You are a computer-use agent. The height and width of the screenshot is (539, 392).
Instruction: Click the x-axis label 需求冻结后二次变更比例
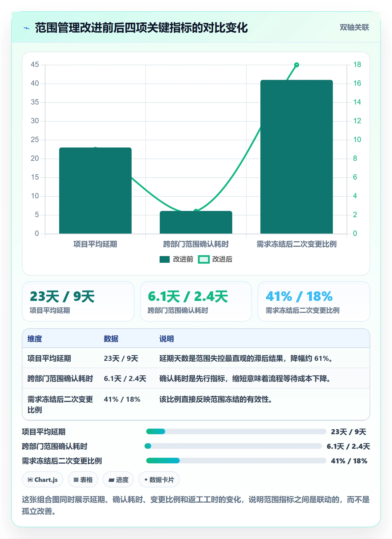[297, 244]
